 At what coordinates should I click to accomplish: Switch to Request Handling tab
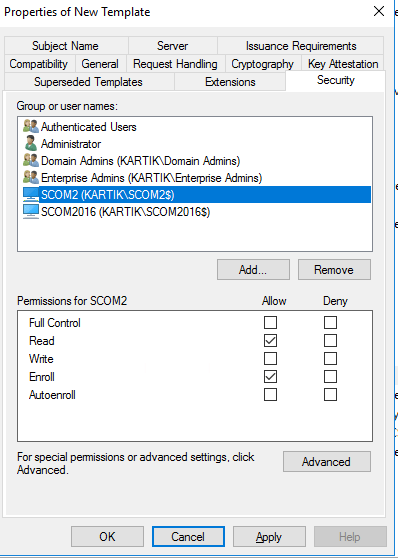pyautogui.click(x=176, y=64)
